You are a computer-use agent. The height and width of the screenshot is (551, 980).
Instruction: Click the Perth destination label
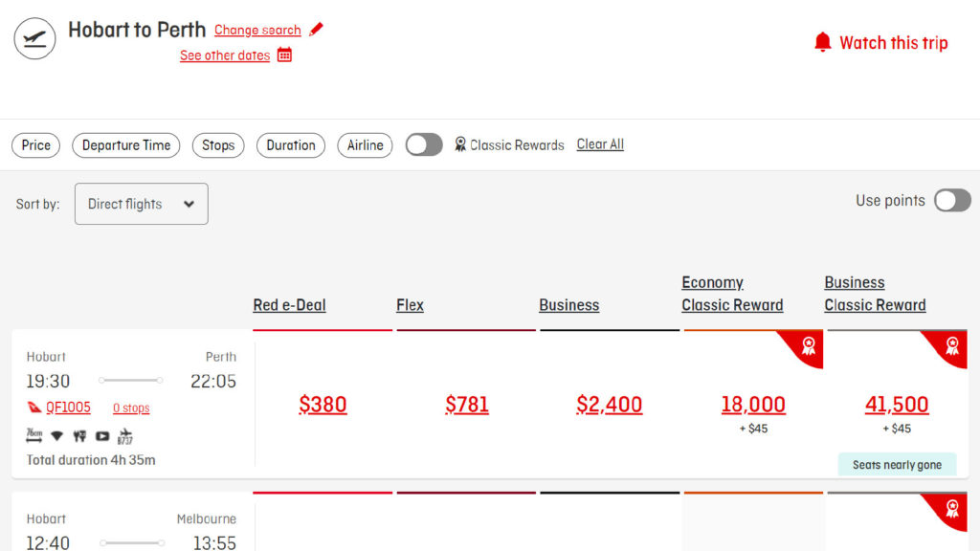point(221,357)
